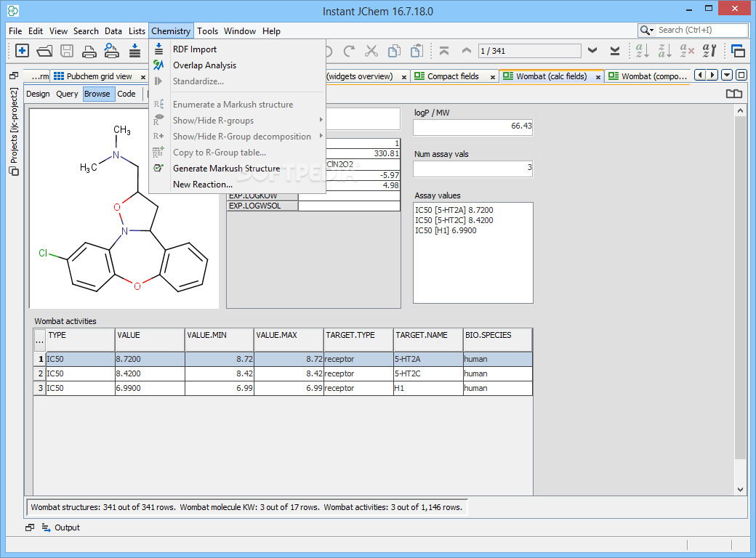This screenshot has height=558, width=756.
Task: Click the New data tree toolbar icon
Action: [22, 51]
